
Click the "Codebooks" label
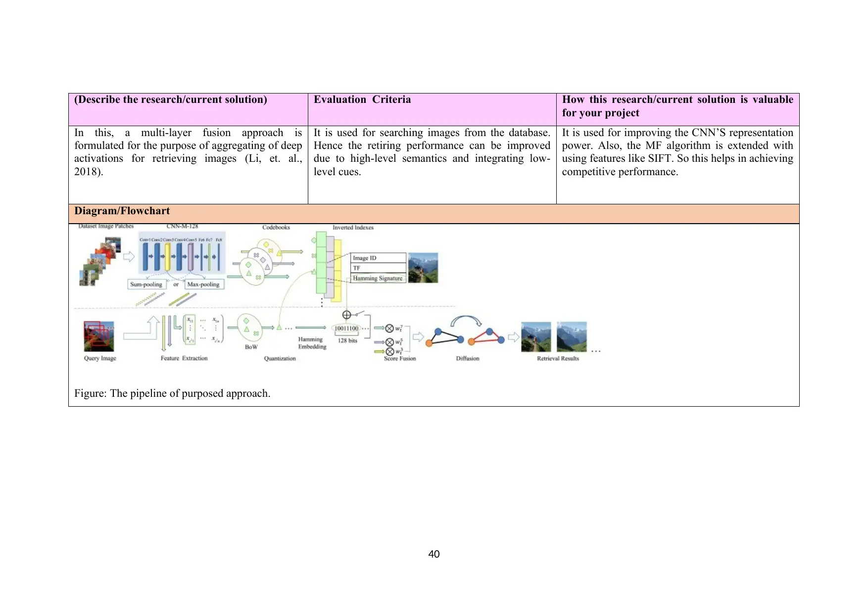tap(276, 228)
